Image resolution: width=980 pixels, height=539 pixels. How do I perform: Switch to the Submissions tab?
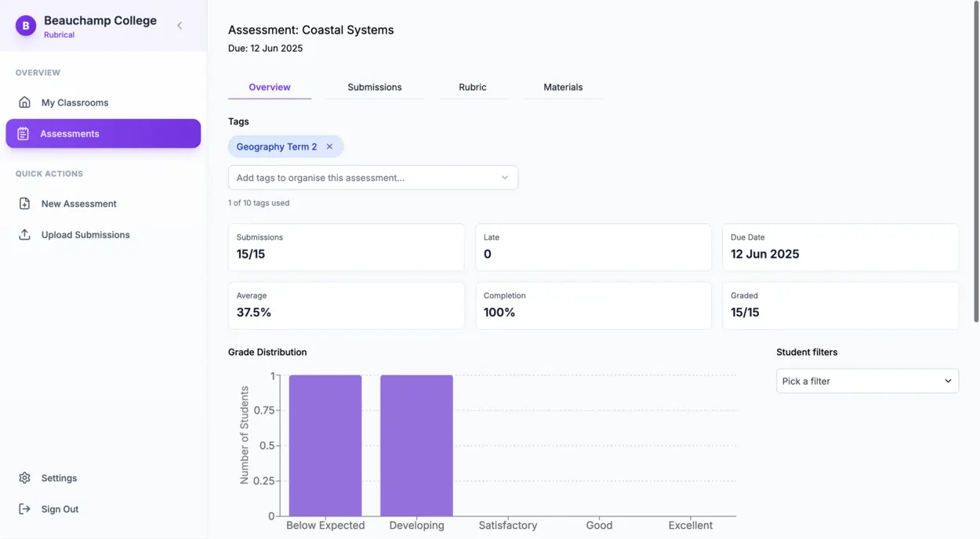(x=374, y=87)
